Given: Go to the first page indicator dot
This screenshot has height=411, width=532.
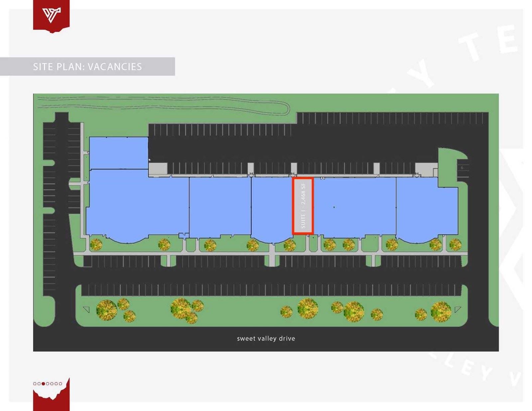Looking at the screenshot, I should pyautogui.click(x=35, y=383).
